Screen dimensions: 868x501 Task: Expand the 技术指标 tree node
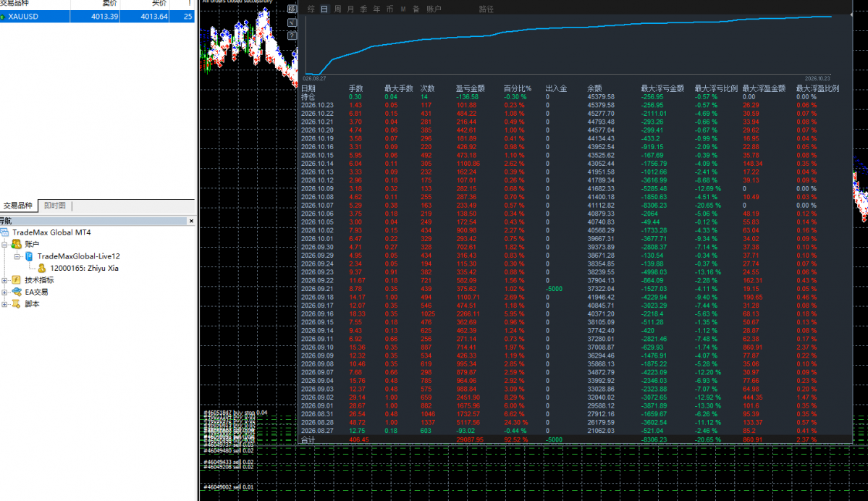(x=4, y=280)
